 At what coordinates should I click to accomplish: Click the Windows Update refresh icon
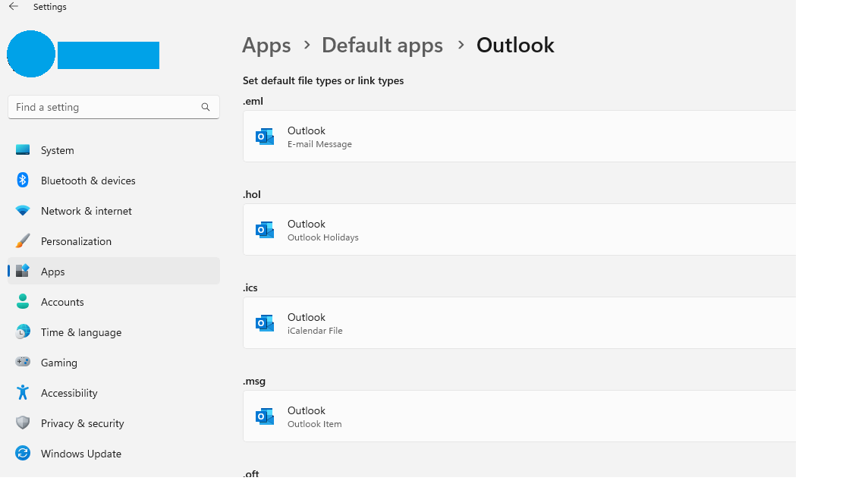tap(23, 453)
